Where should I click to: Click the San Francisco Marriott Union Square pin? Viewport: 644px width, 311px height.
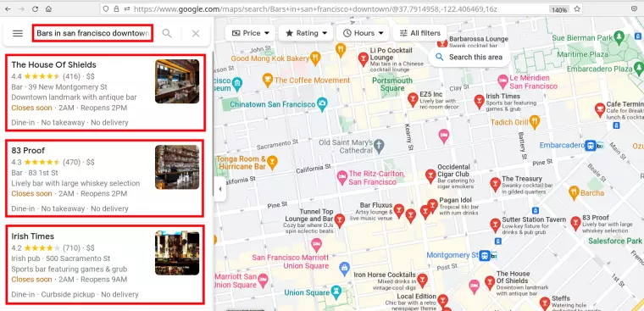(316, 246)
